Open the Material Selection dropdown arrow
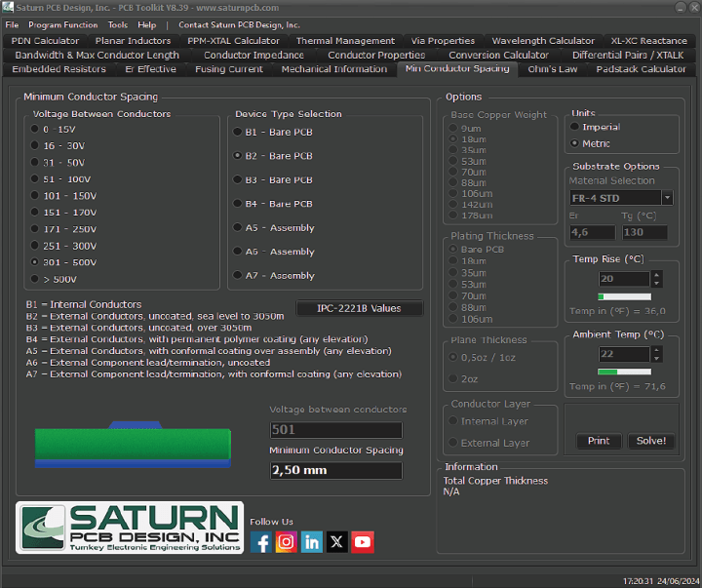Viewport: 702px width, 588px height. pos(668,198)
